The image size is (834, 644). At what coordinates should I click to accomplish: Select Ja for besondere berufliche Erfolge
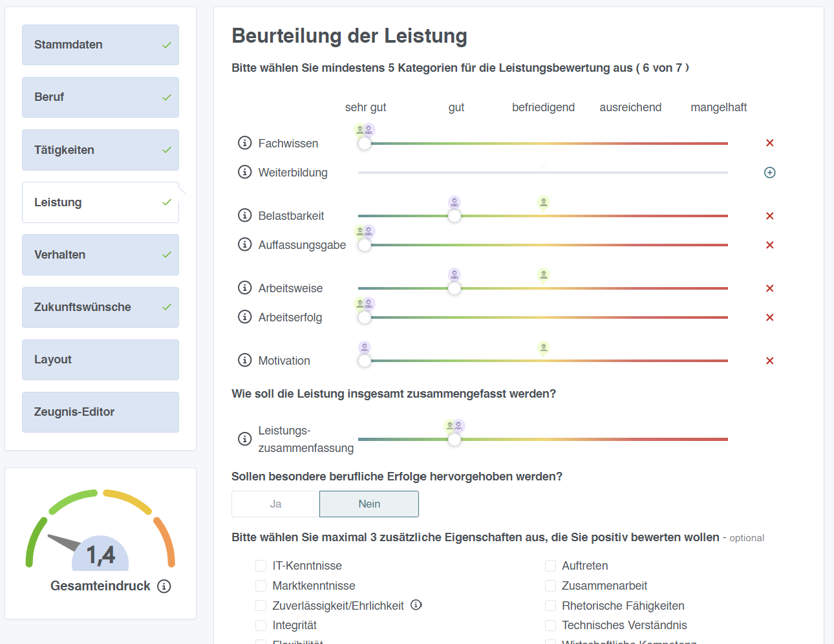coord(275,504)
